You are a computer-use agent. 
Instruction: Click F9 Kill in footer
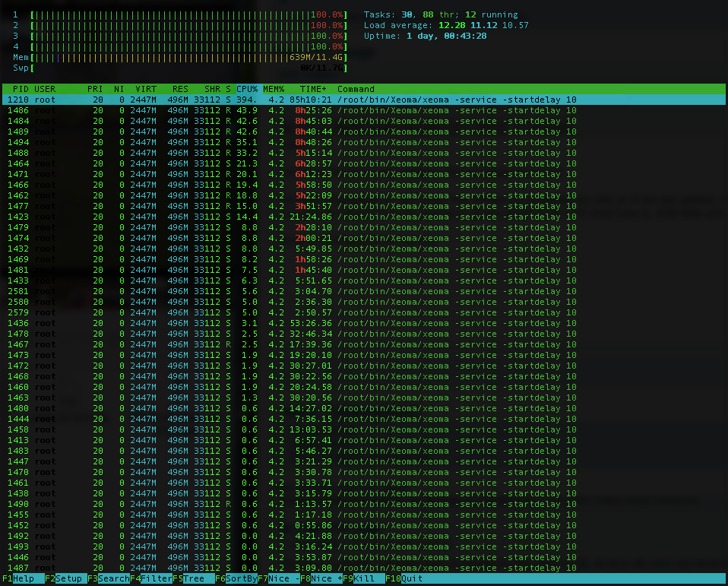point(364,578)
